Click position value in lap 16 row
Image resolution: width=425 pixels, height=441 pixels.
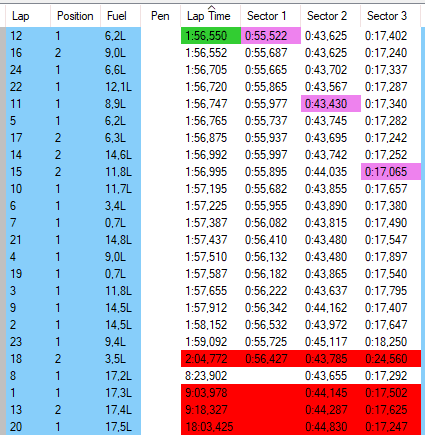click(58, 53)
